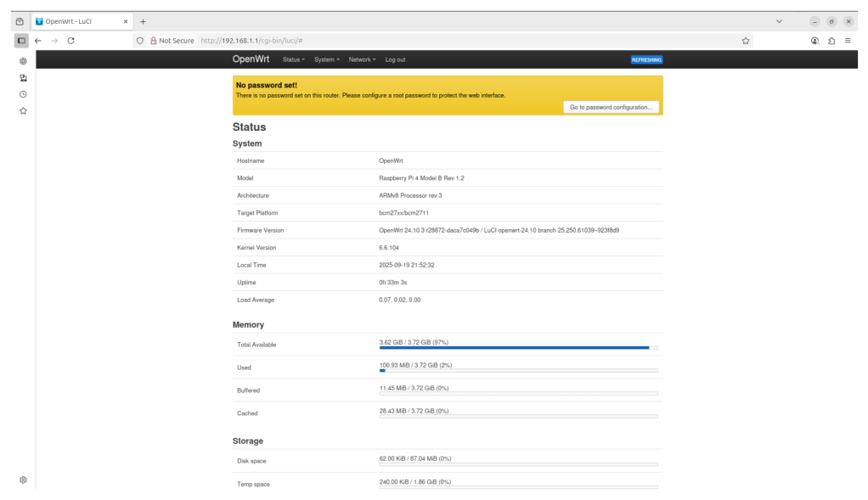Toggle the REFRESHING auto-refresh badge
The width and height of the screenshot is (868, 500).
[646, 60]
